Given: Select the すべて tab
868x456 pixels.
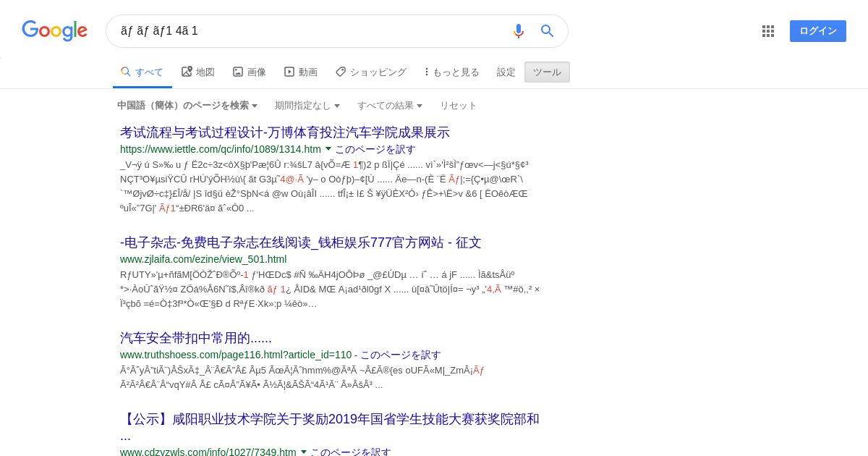Looking at the screenshot, I should point(142,72).
